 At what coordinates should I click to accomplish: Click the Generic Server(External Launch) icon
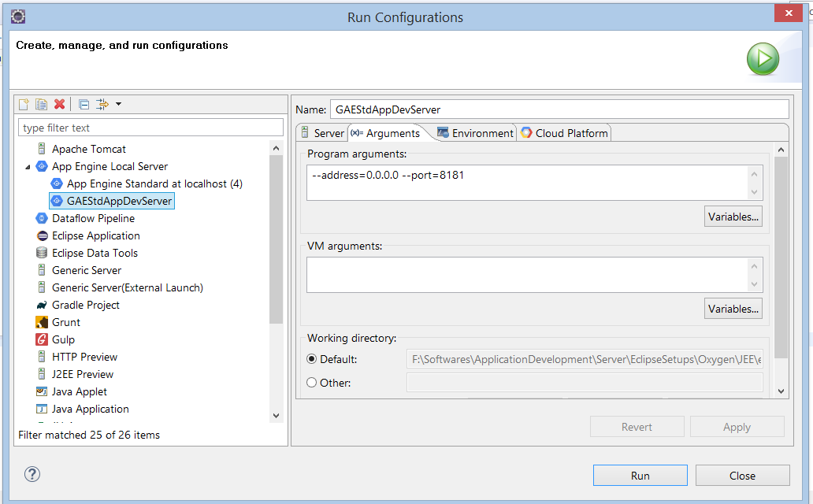(x=42, y=287)
